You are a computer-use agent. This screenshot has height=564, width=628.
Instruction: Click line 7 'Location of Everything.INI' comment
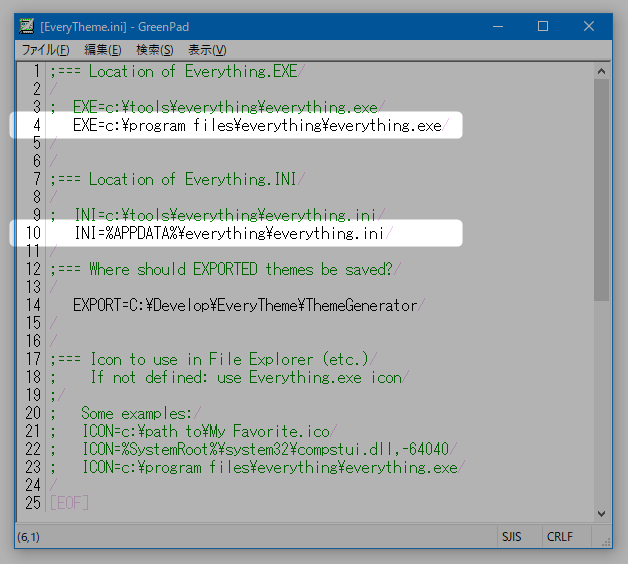pyautogui.click(x=173, y=179)
